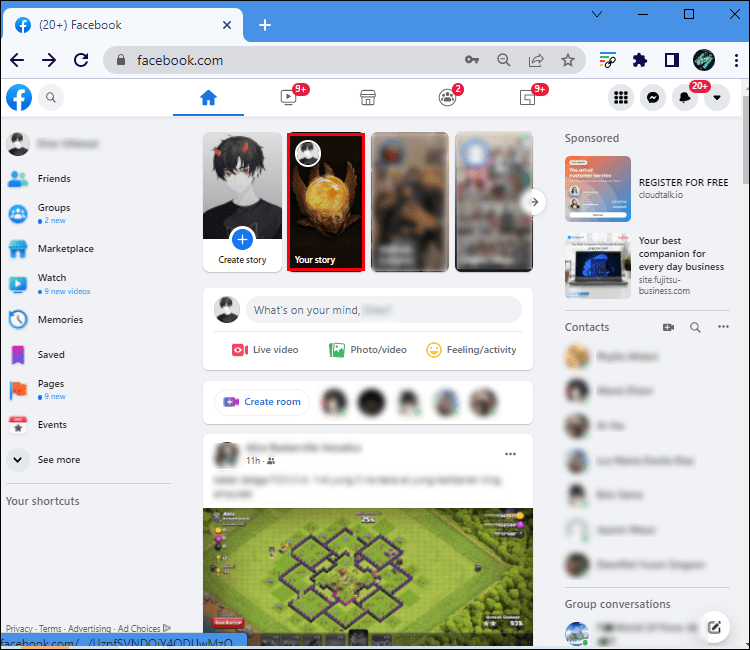Open the notifications bell icon
Screen dimensions: 750x650
pyautogui.click(x=685, y=97)
